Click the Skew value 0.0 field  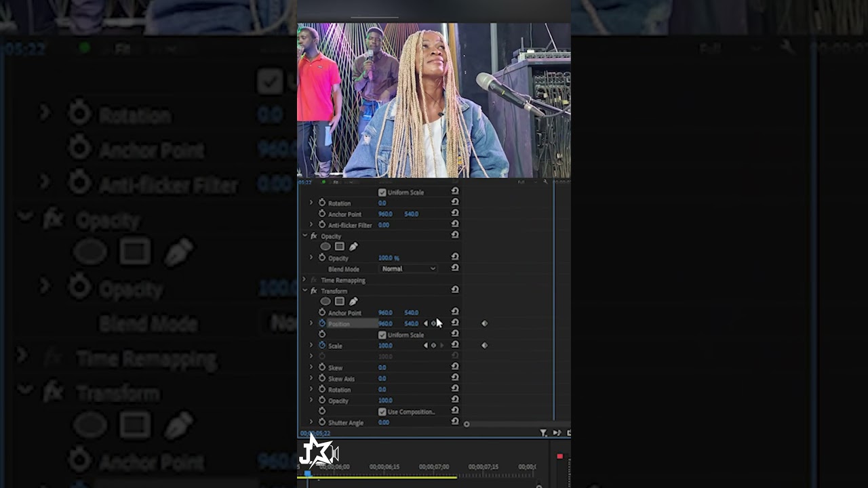[x=382, y=367]
